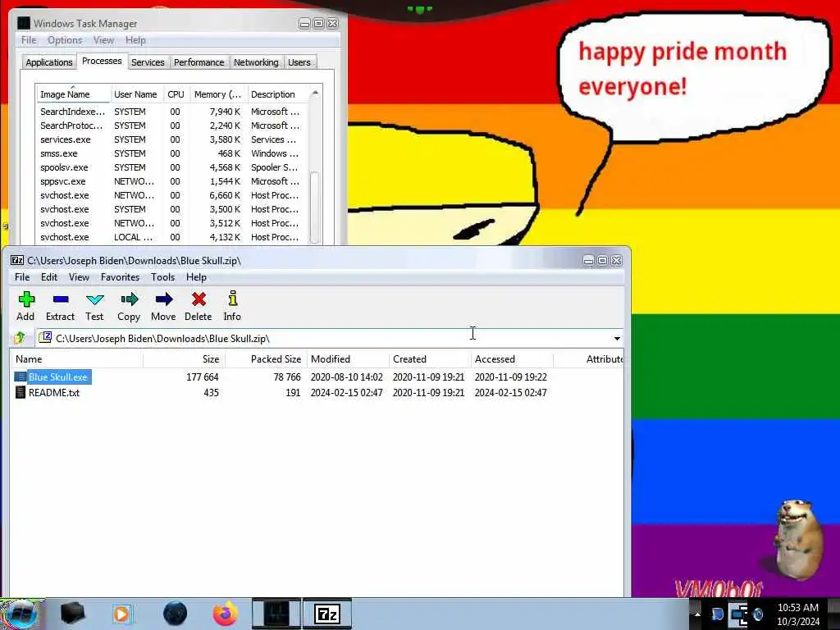Switch to the Users tab

[x=299, y=62]
